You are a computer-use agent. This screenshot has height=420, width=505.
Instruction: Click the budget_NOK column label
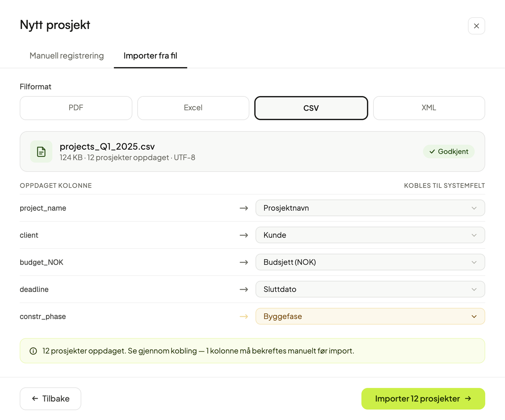[41, 262]
